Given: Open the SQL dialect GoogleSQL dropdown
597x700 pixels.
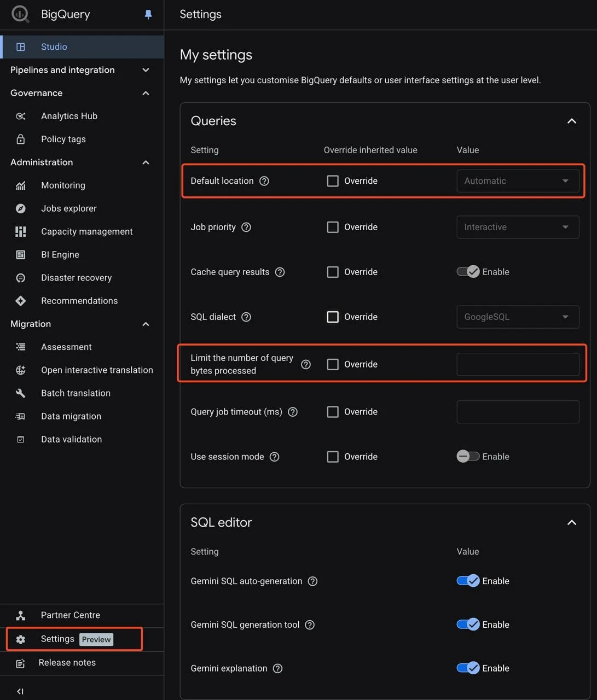Looking at the screenshot, I should tap(518, 317).
